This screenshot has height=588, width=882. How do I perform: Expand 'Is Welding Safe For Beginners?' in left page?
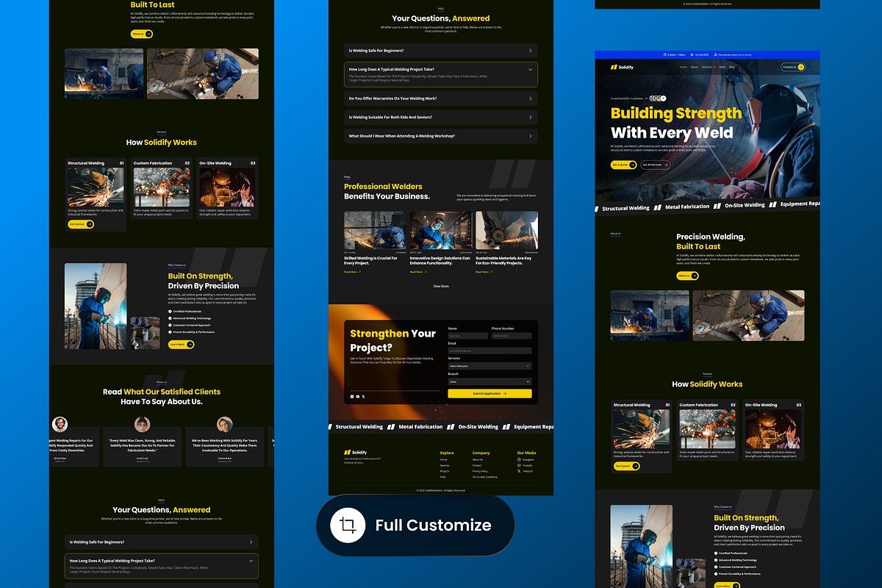tap(162, 542)
